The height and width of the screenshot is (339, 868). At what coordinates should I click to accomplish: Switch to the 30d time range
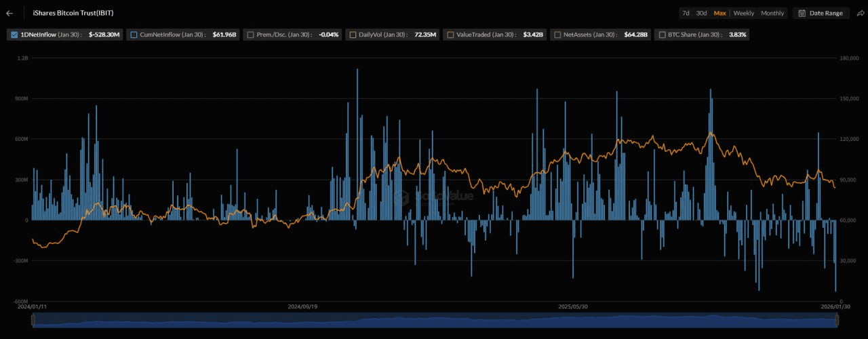pos(701,13)
